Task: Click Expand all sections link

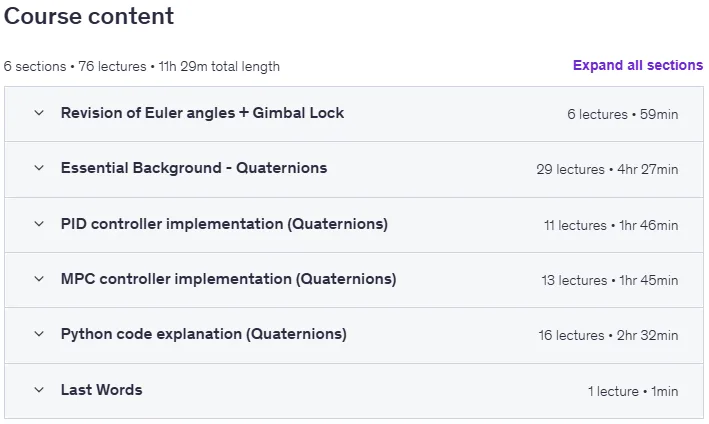Action: [x=638, y=66]
